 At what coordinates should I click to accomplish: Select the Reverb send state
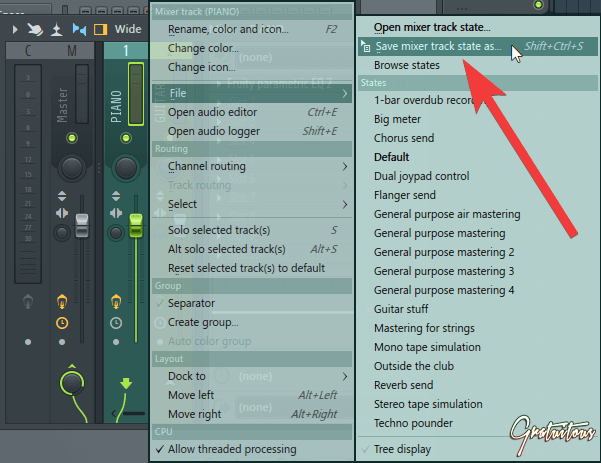click(478, 385)
